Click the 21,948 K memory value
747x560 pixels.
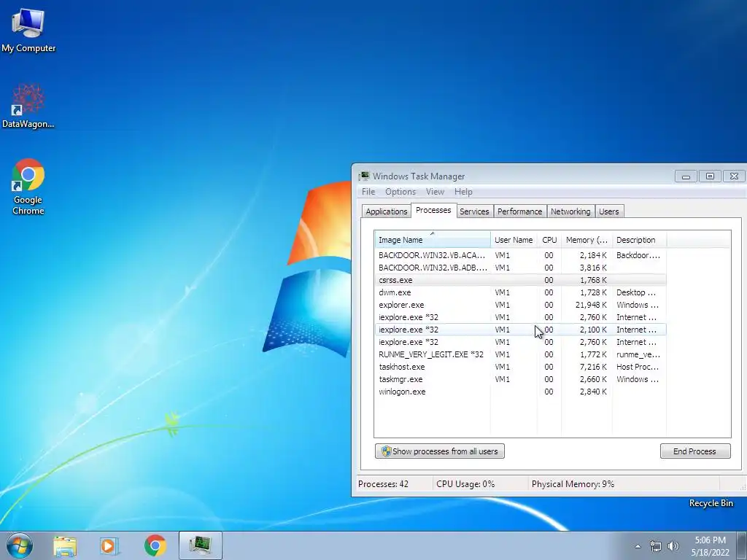click(x=591, y=305)
